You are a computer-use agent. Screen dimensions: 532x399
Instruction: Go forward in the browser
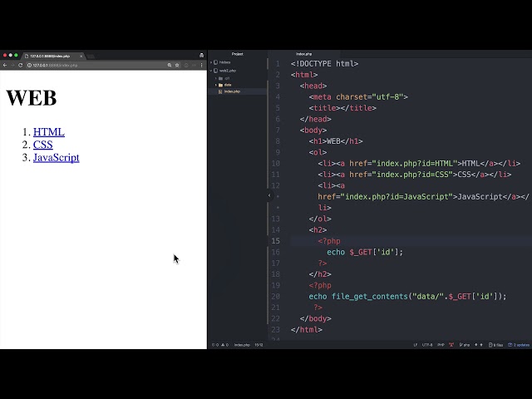click(12, 65)
